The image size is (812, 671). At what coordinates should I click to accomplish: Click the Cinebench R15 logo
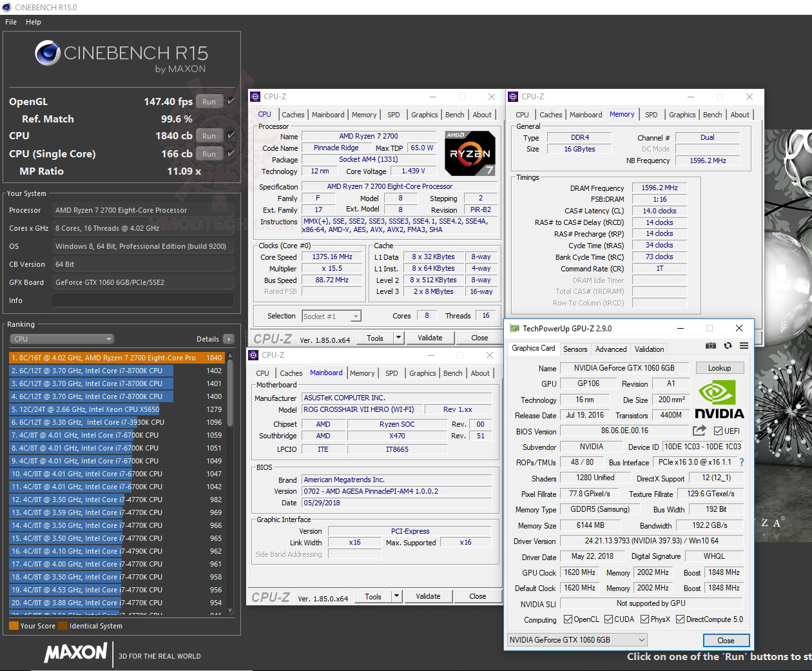click(48, 53)
